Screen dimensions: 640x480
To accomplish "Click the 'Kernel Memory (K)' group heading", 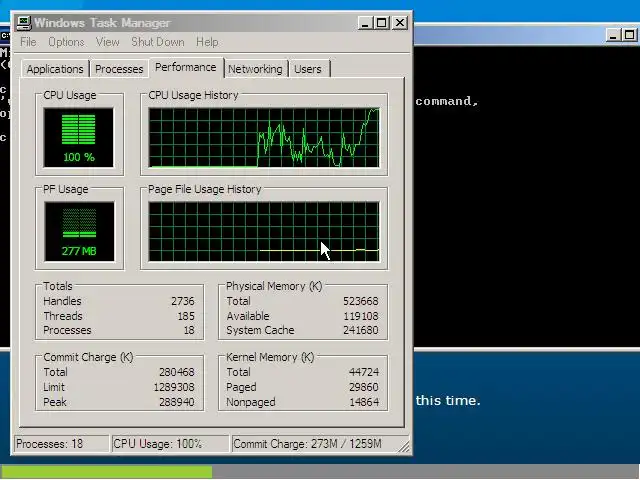I will pos(270,358).
